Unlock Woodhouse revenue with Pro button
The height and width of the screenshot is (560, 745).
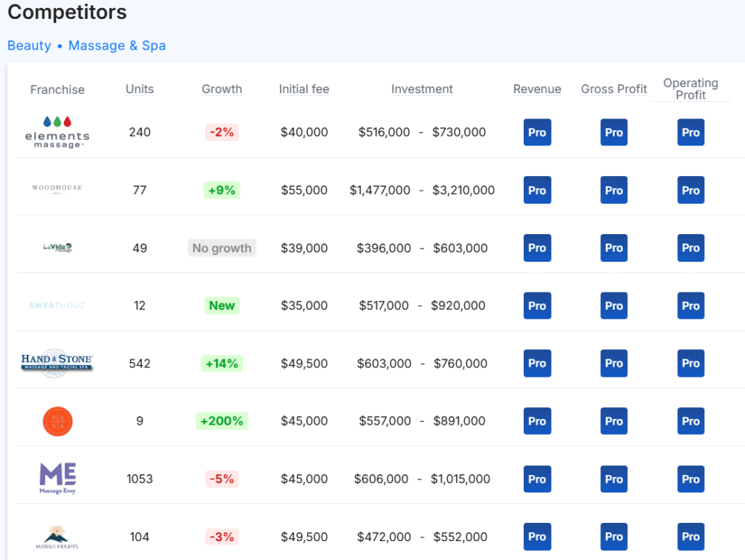pyautogui.click(x=538, y=190)
